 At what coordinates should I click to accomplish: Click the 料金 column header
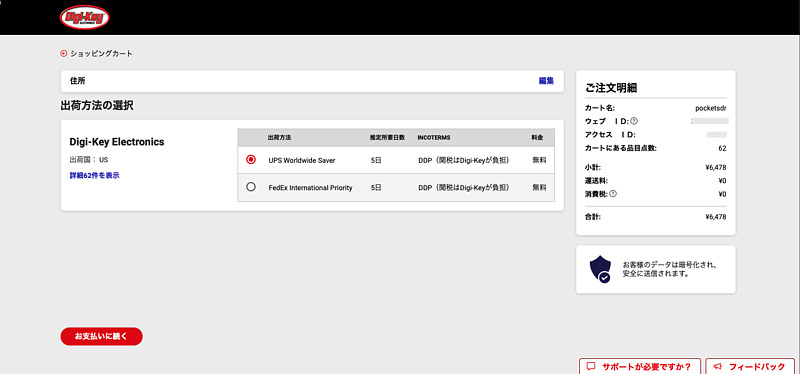[537, 138]
